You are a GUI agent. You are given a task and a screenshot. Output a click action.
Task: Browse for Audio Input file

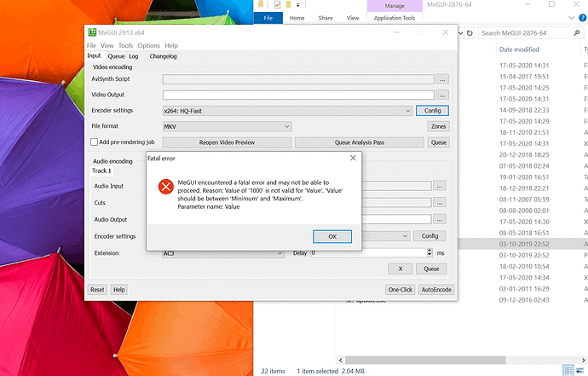[x=439, y=185]
